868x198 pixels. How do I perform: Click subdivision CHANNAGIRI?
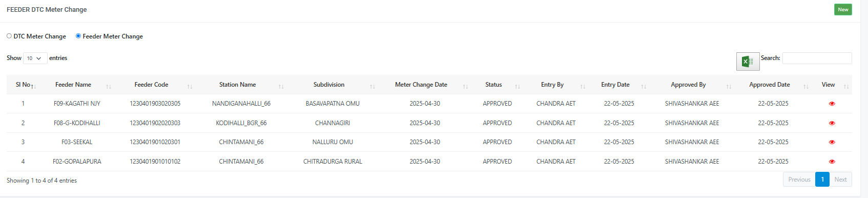[x=333, y=123]
